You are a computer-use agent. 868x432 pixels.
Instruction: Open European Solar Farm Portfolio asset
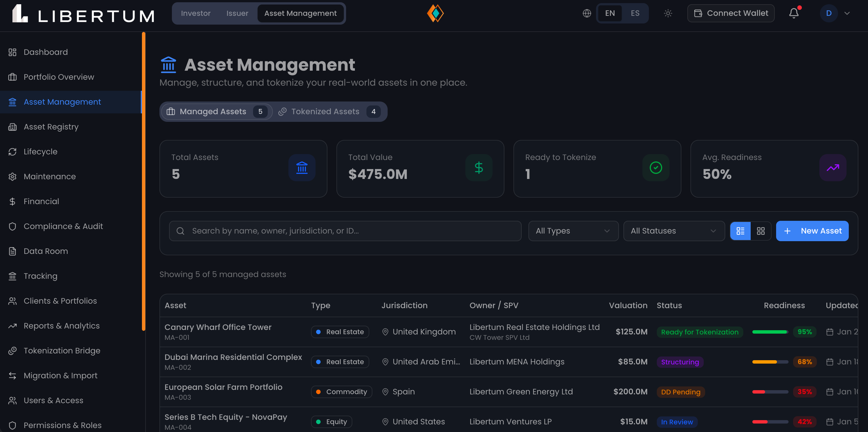coord(223,387)
